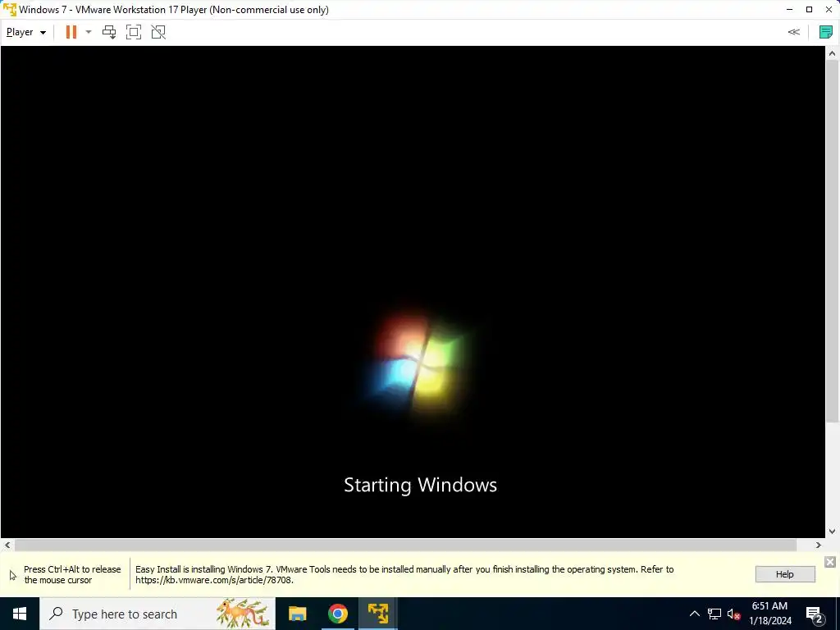Screen dimensions: 840x630
Task: Minimize the VMware Player window
Action: 790,10
